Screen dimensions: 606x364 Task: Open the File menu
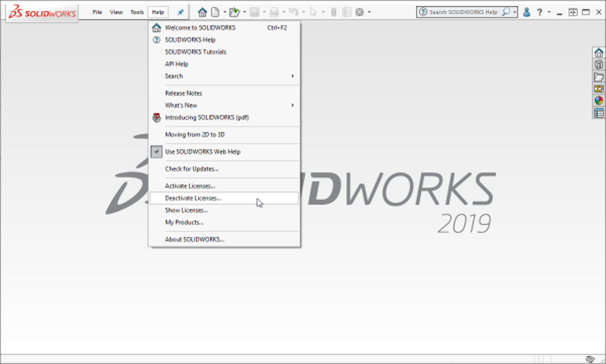pyautogui.click(x=97, y=12)
